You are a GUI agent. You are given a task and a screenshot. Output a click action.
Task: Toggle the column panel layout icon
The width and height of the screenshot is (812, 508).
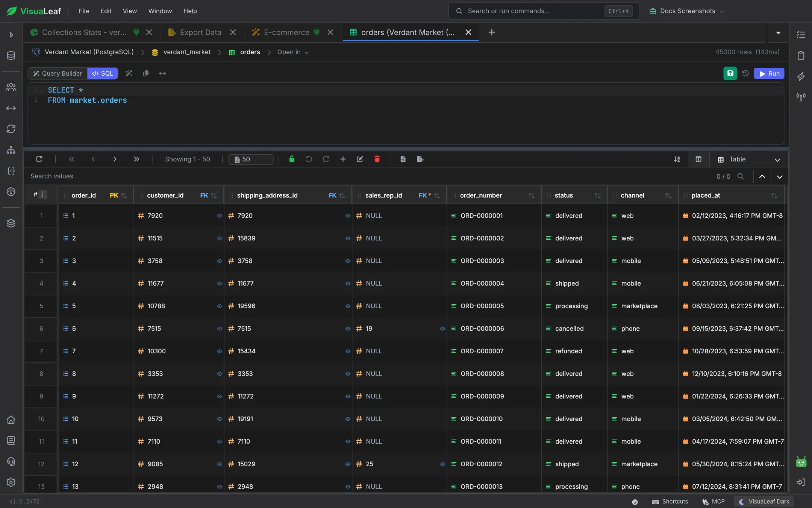point(698,159)
